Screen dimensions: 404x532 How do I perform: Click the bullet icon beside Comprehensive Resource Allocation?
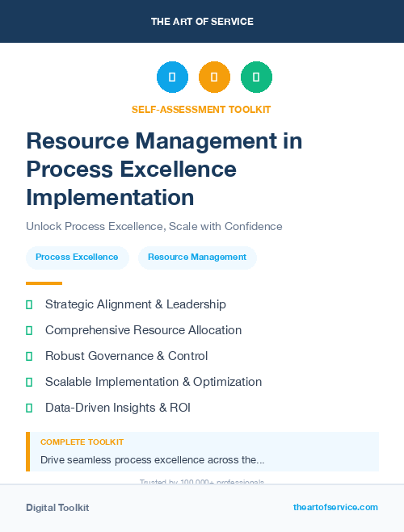click(x=29, y=330)
